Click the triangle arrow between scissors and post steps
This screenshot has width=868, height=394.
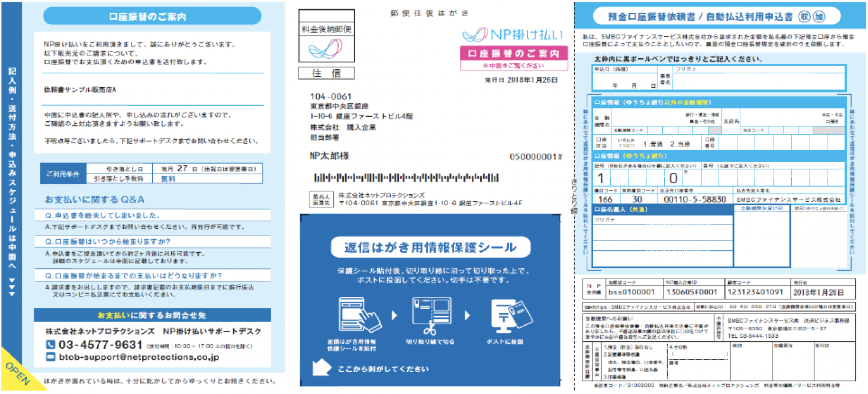[x=467, y=315]
